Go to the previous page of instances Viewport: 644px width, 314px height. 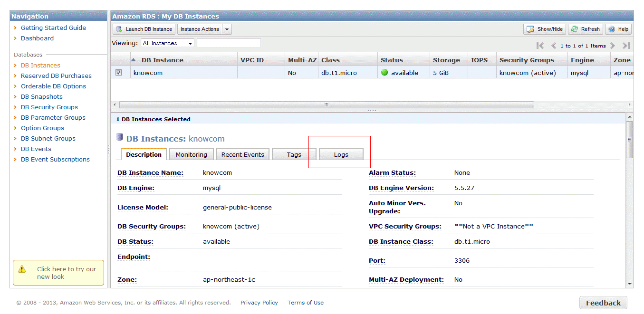pos(554,46)
